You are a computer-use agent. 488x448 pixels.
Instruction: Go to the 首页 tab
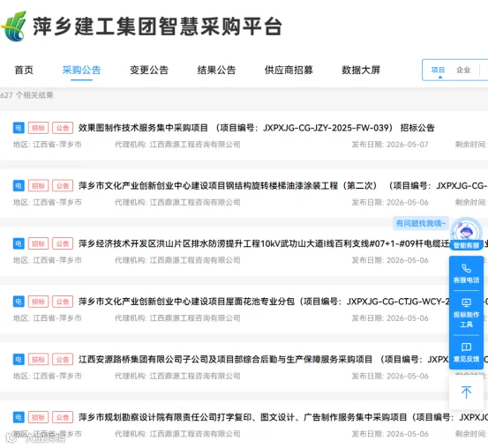click(24, 70)
